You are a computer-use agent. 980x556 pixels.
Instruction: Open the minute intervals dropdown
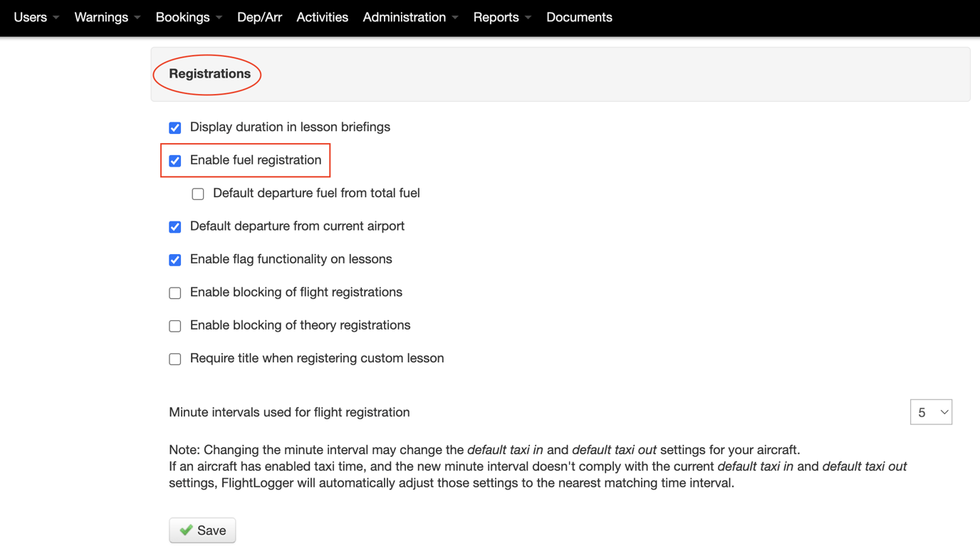pyautogui.click(x=931, y=412)
